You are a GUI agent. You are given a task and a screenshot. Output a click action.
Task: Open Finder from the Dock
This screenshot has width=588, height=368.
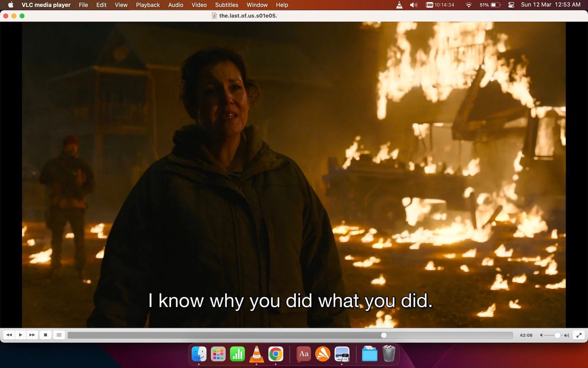[x=199, y=354]
